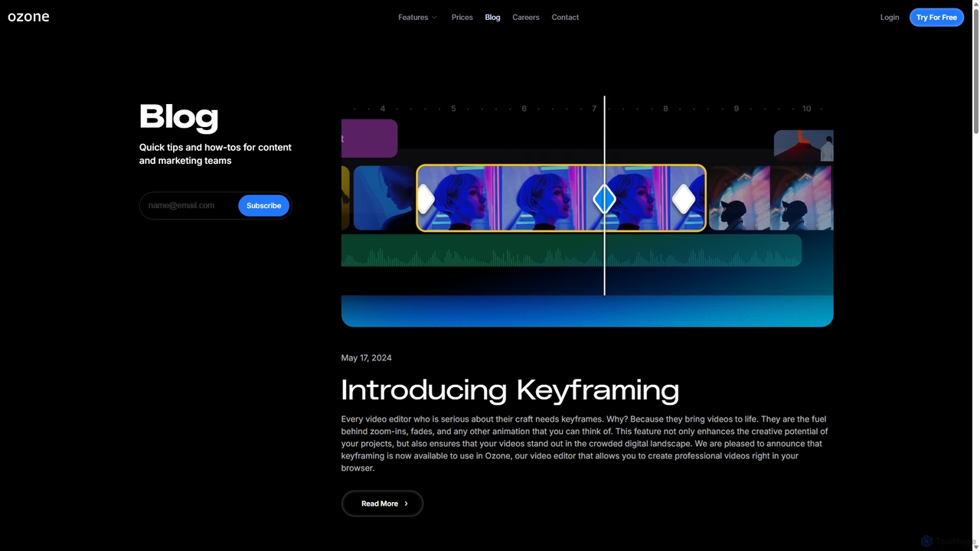Go to the Blog nav item
The image size is (980, 551).
coord(492,17)
